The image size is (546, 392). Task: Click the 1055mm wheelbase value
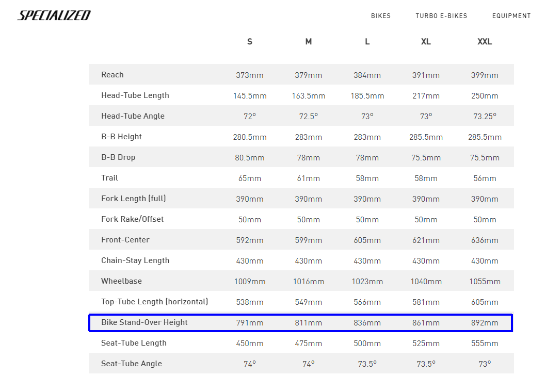click(485, 281)
